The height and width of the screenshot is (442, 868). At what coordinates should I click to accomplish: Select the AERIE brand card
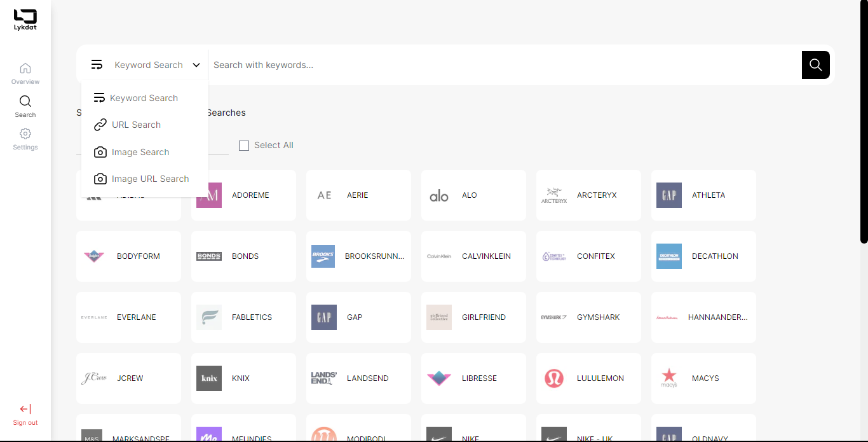358,195
